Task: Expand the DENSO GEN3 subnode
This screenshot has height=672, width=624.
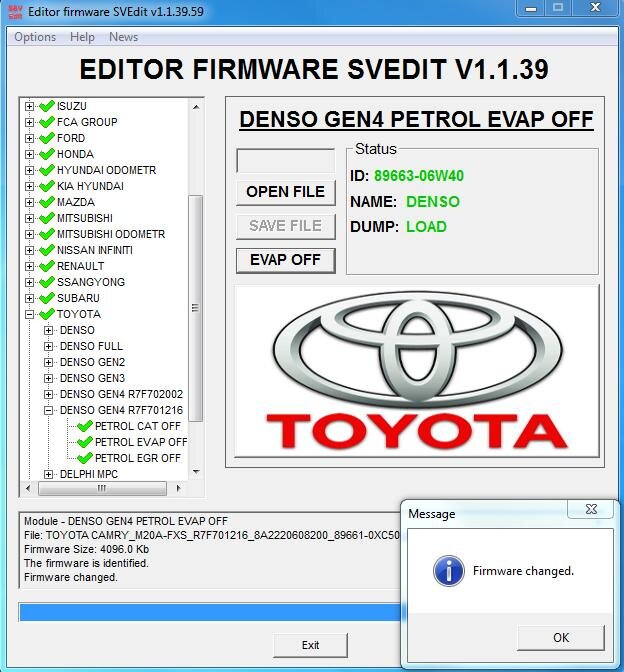Action: point(48,378)
